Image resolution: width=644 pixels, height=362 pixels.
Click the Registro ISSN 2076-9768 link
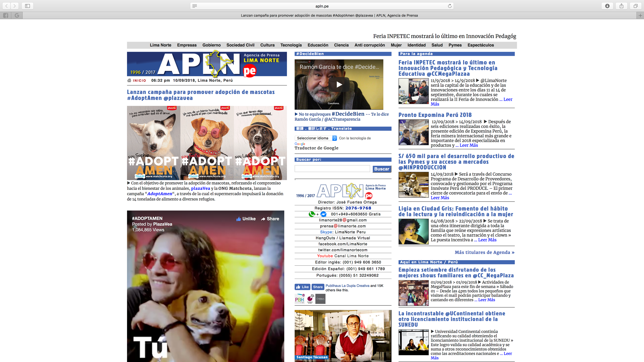pos(343,208)
